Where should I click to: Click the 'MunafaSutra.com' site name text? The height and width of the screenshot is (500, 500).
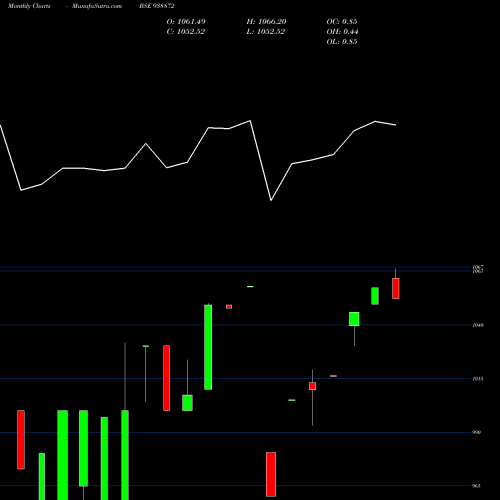97,6
